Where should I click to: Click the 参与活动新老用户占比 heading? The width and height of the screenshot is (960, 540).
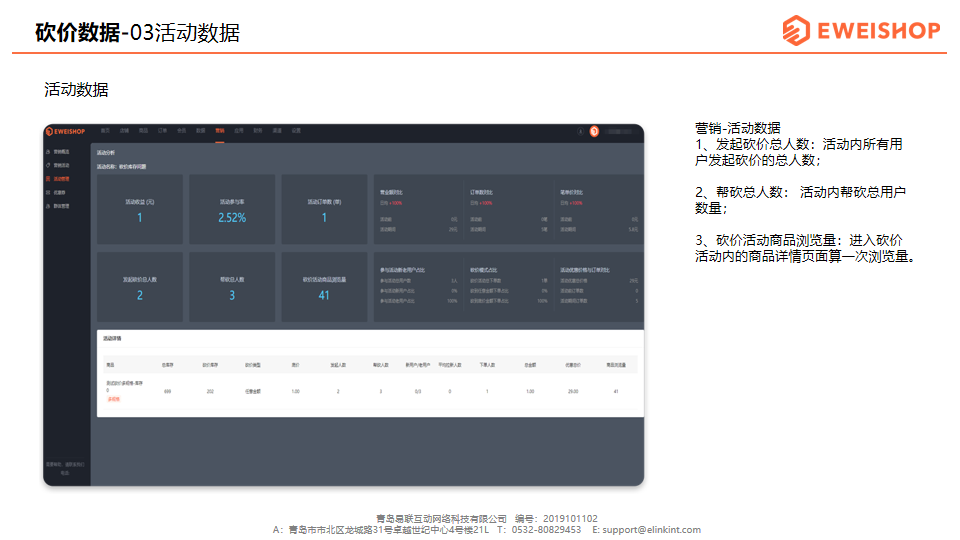(402, 270)
